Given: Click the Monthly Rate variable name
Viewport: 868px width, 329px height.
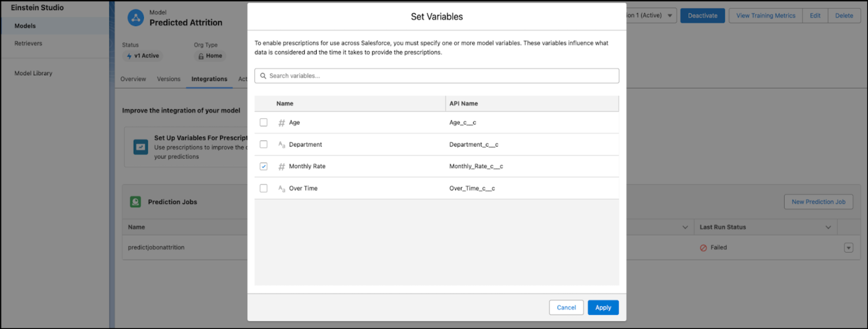Looking at the screenshot, I should (x=307, y=166).
